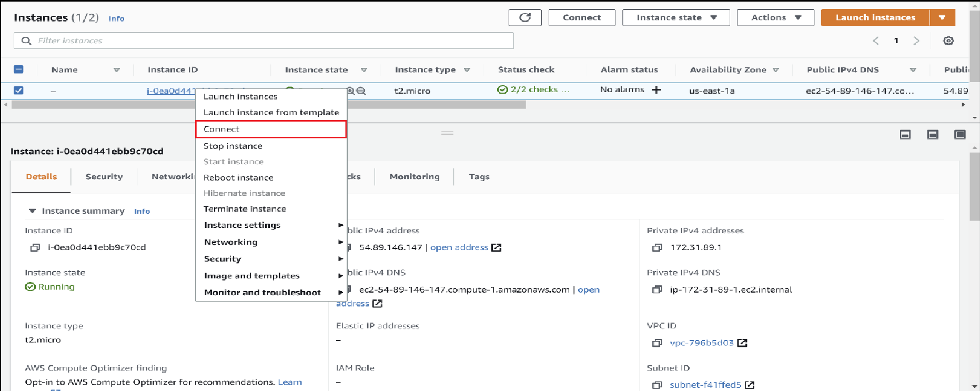Choose Connect in the context menu
The width and height of the screenshot is (980, 391).
(x=270, y=129)
